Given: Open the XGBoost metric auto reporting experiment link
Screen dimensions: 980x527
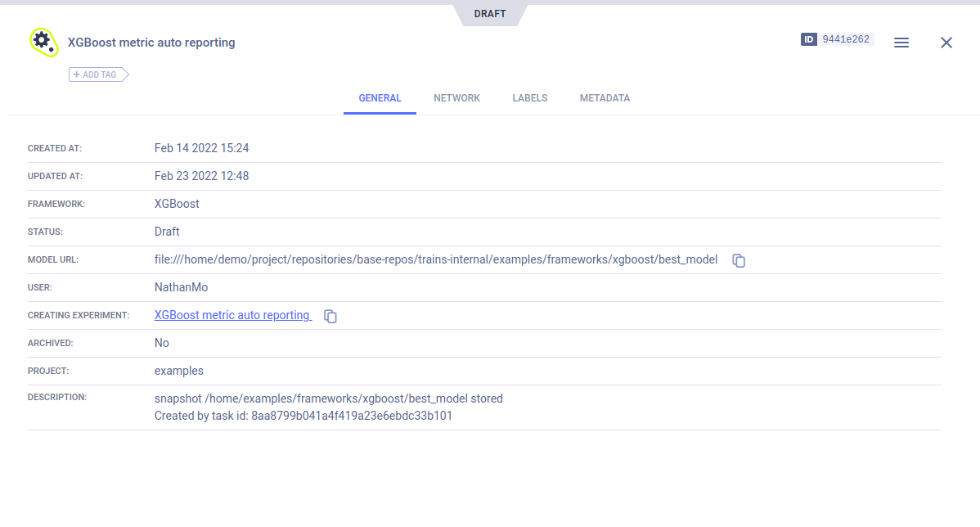Looking at the screenshot, I should [232, 315].
